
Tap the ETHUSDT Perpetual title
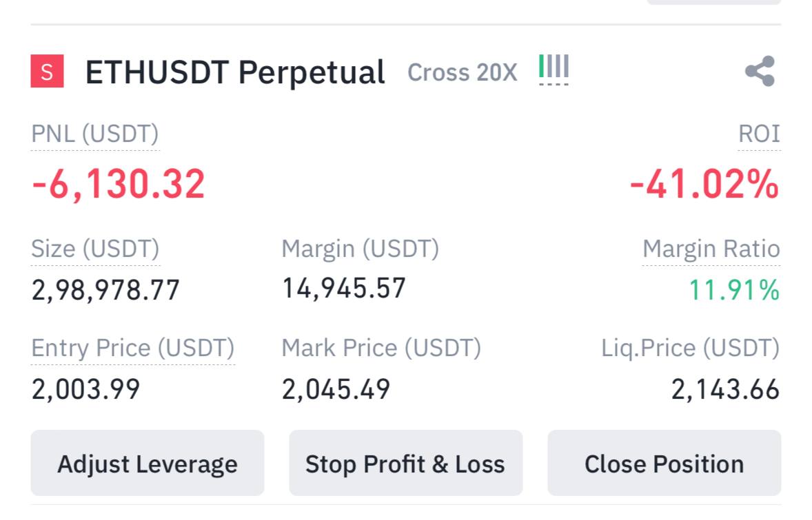pyautogui.click(x=234, y=72)
